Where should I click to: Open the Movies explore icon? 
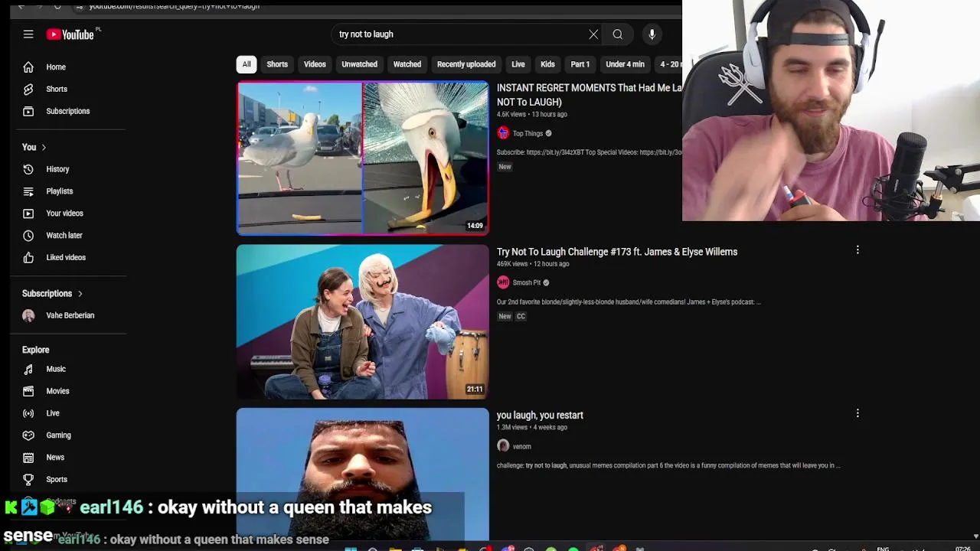tap(28, 391)
